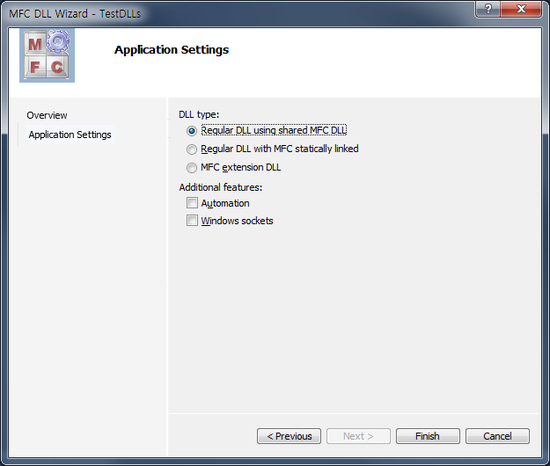Click the 'Additional features:' label
The image size is (550, 466).
[x=221, y=187]
